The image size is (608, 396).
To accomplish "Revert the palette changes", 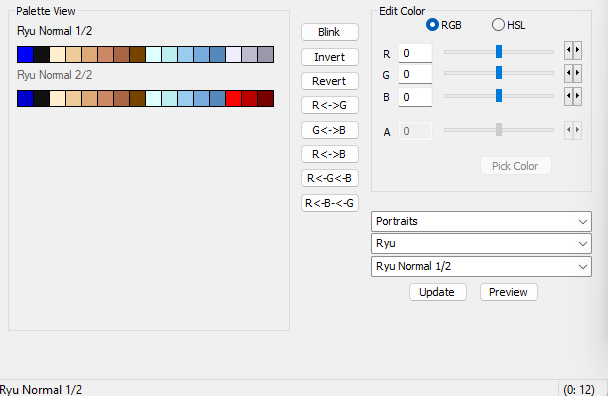I will coord(330,81).
